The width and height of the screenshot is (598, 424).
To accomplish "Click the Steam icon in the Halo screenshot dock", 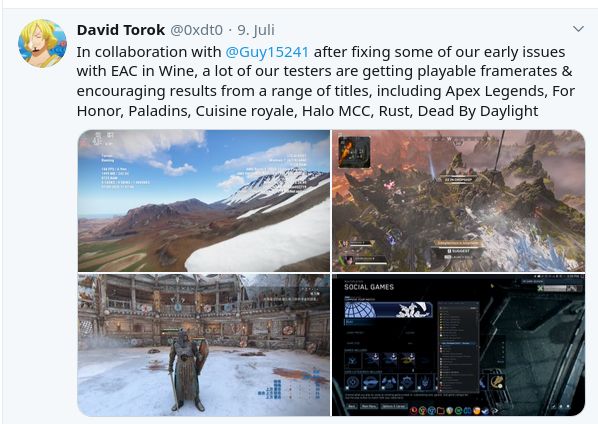I will (485, 411).
